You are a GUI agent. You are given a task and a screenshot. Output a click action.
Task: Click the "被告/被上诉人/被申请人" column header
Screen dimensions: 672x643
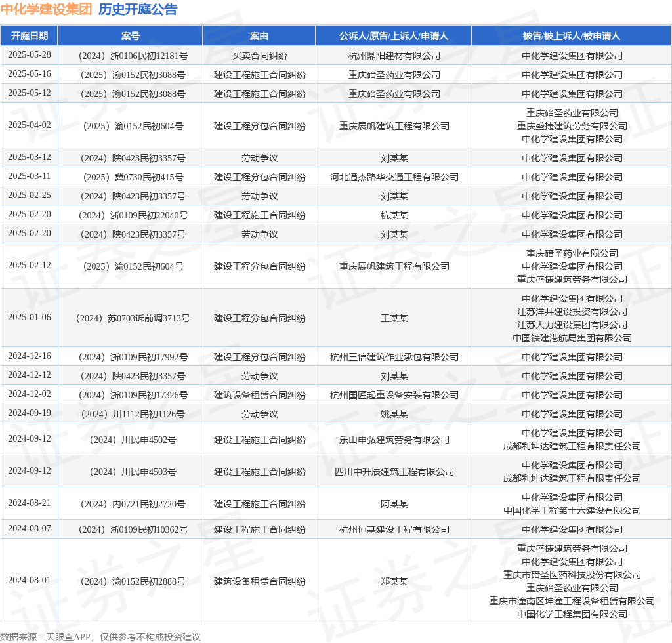pyautogui.click(x=572, y=36)
